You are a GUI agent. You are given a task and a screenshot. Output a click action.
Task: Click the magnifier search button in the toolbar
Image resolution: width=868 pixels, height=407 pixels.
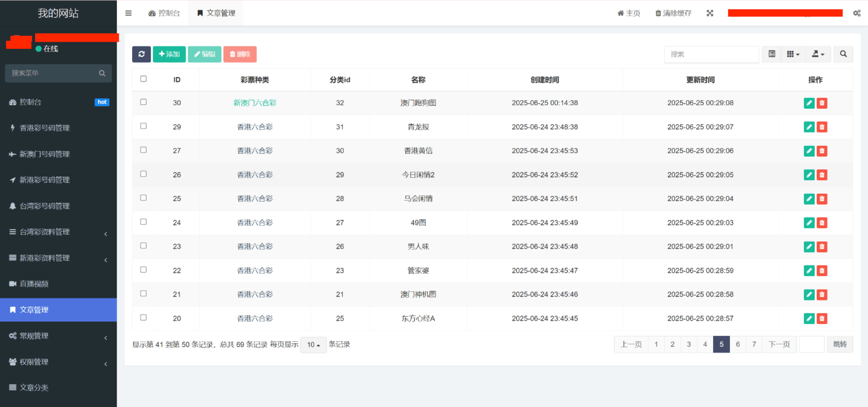pyautogui.click(x=843, y=54)
